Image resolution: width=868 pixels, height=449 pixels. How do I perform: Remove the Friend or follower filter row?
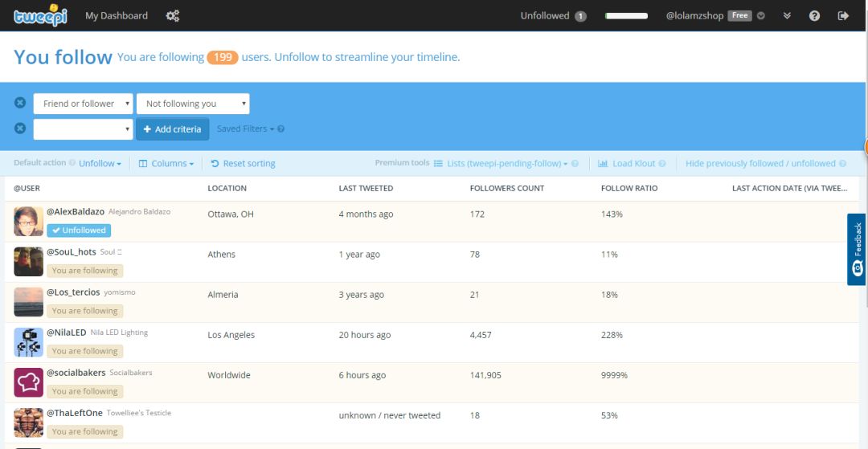pyautogui.click(x=20, y=103)
